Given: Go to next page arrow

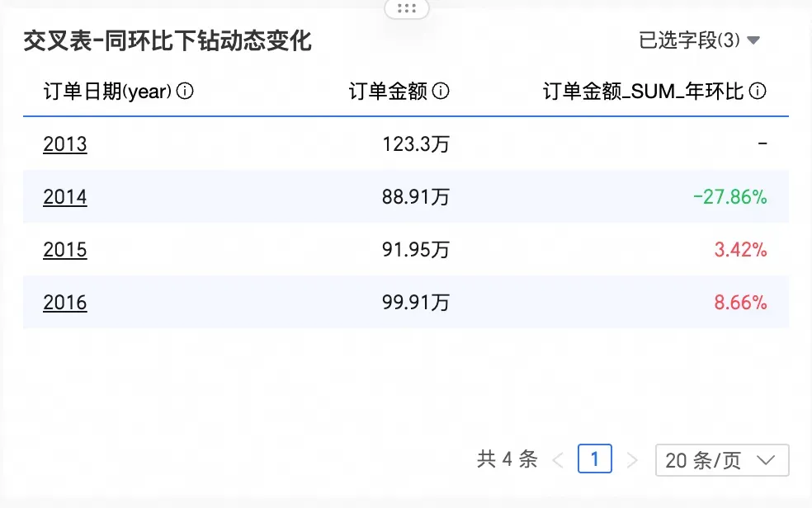Looking at the screenshot, I should click(x=632, y=460).
